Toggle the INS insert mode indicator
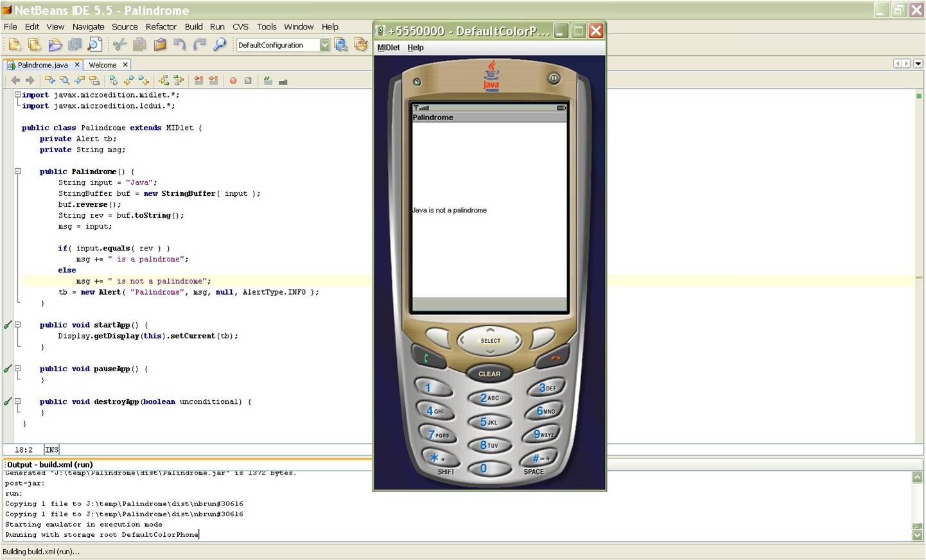 pyautogui.click(x=51, y=450)
